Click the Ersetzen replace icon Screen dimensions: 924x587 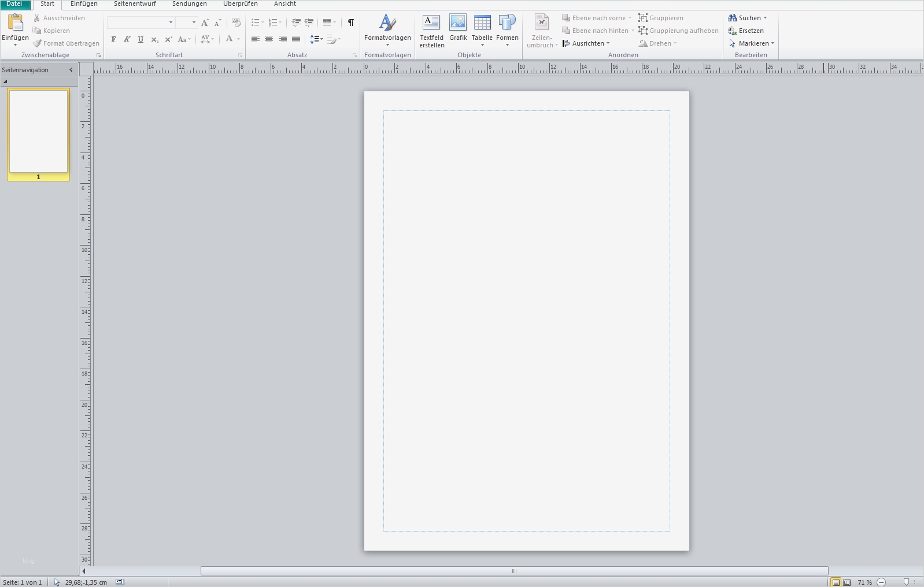click(733, 31)
